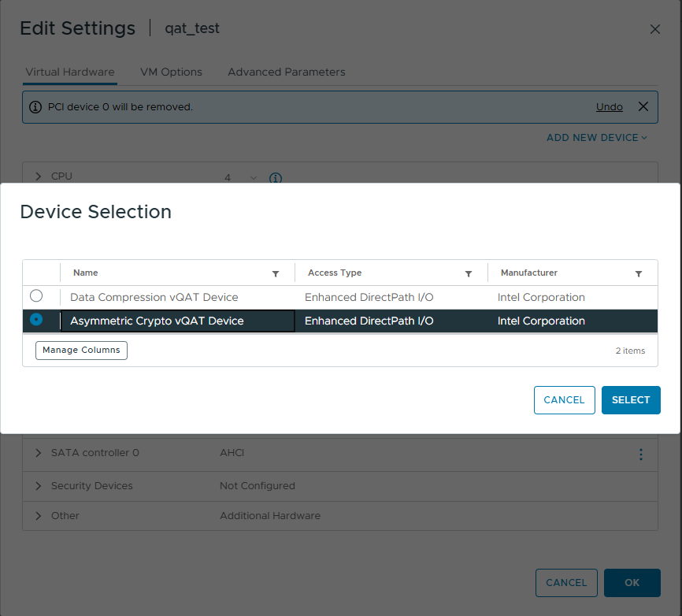Select Data Compression vQAT Device radio button

[36, 296]
